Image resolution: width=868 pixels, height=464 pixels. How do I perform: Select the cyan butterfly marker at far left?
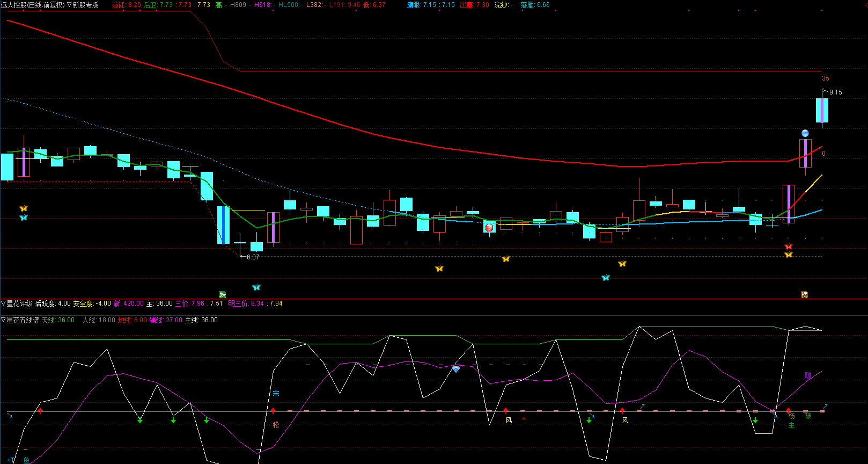coord(23,218)
